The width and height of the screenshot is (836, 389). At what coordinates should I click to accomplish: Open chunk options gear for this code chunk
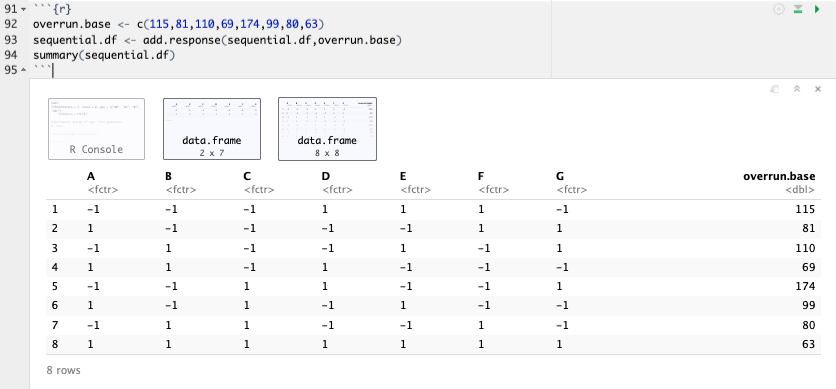(779, 9)
